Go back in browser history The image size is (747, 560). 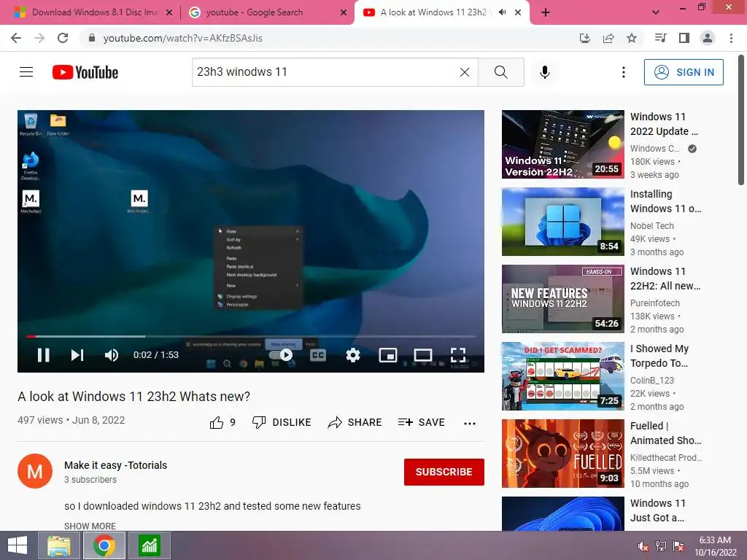pyautogui.click(x=16, y=38)
